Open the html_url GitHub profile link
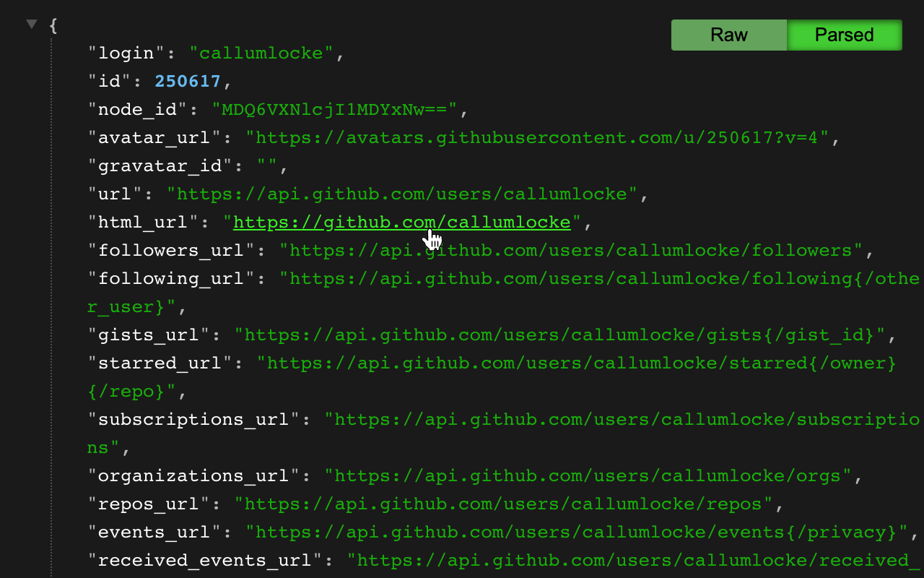Image resolution: width=924 pixels, height=578 pixels. tap(401, 222)
